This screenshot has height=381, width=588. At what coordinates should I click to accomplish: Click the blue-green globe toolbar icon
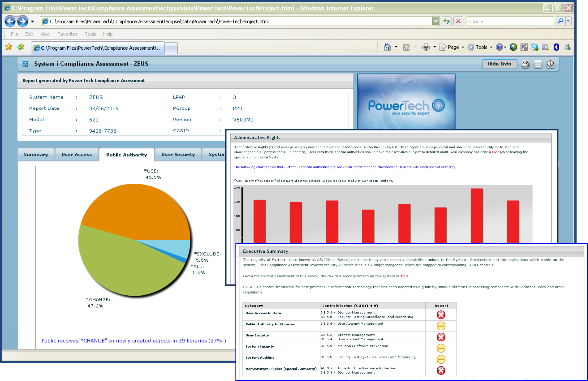[513, 47]
